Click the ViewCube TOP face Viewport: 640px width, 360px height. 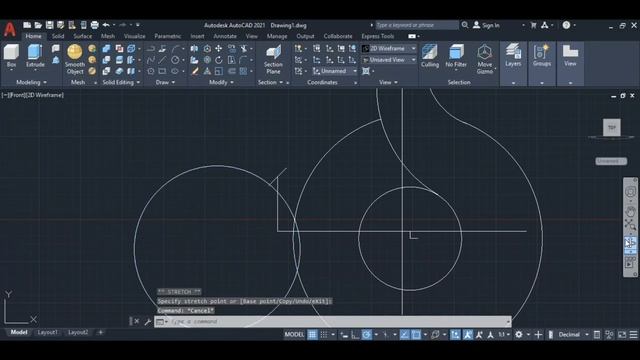point(612,127)
